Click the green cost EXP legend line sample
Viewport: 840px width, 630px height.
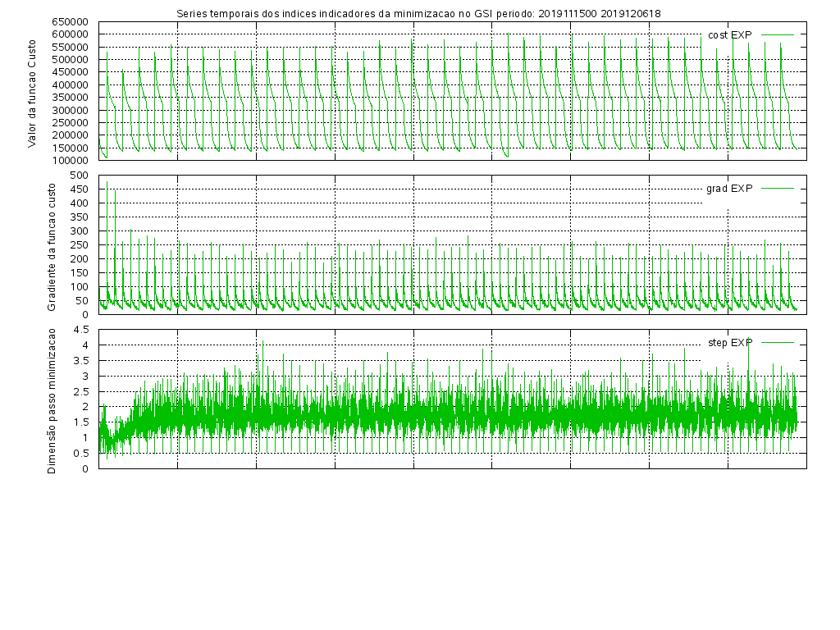click(778, 34)
